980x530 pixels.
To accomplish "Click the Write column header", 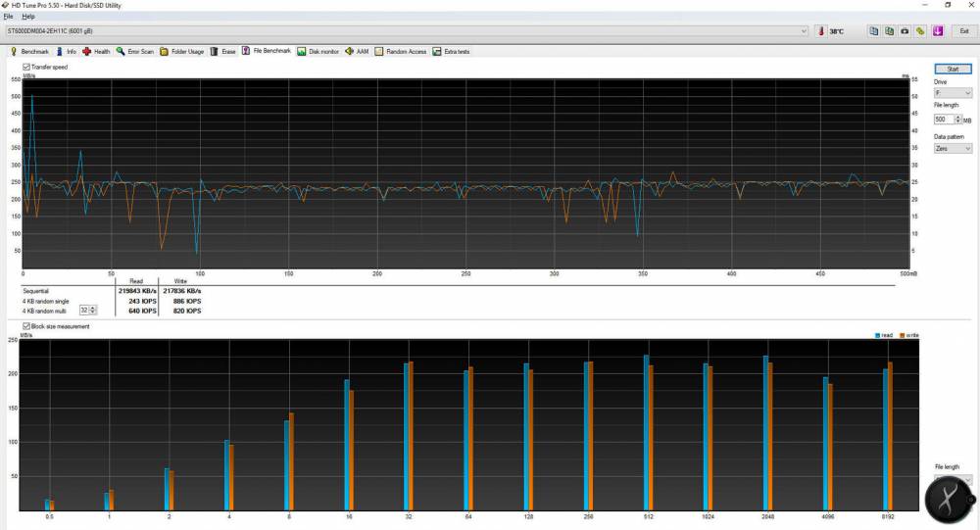I will click(180, 281).
